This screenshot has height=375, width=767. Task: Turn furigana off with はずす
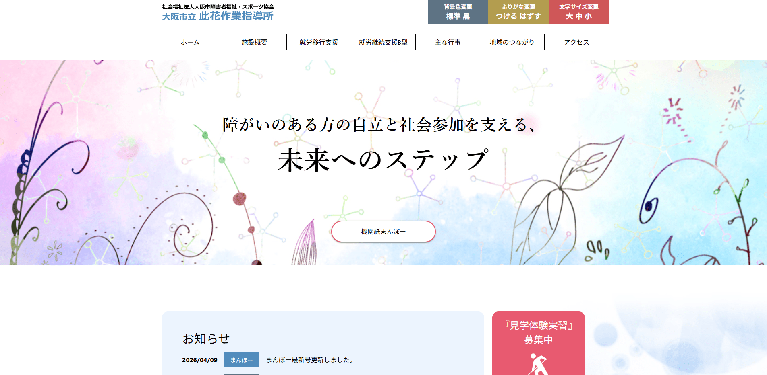pos(531,16)
